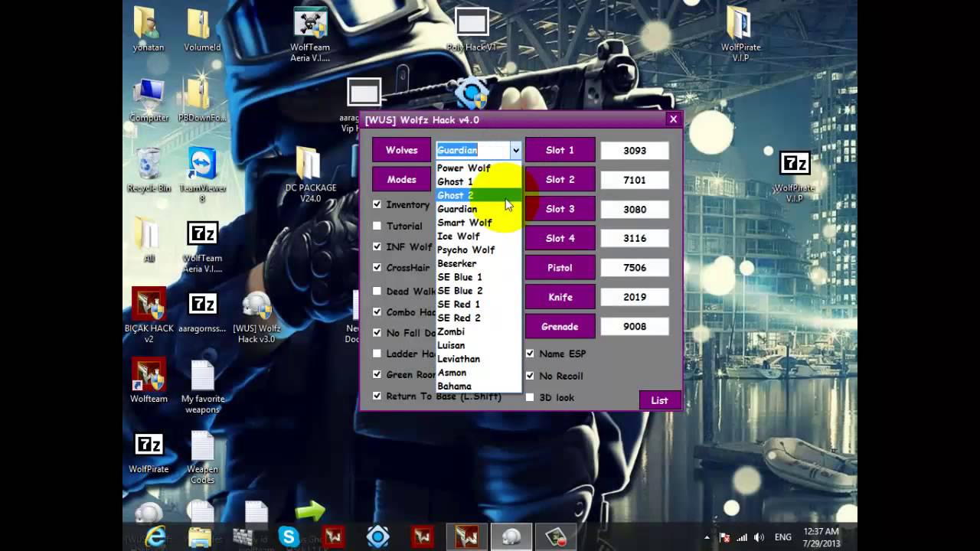Screen dimensions: 980x551
Task: Select SE Blue 1 option
Action: 479,277
